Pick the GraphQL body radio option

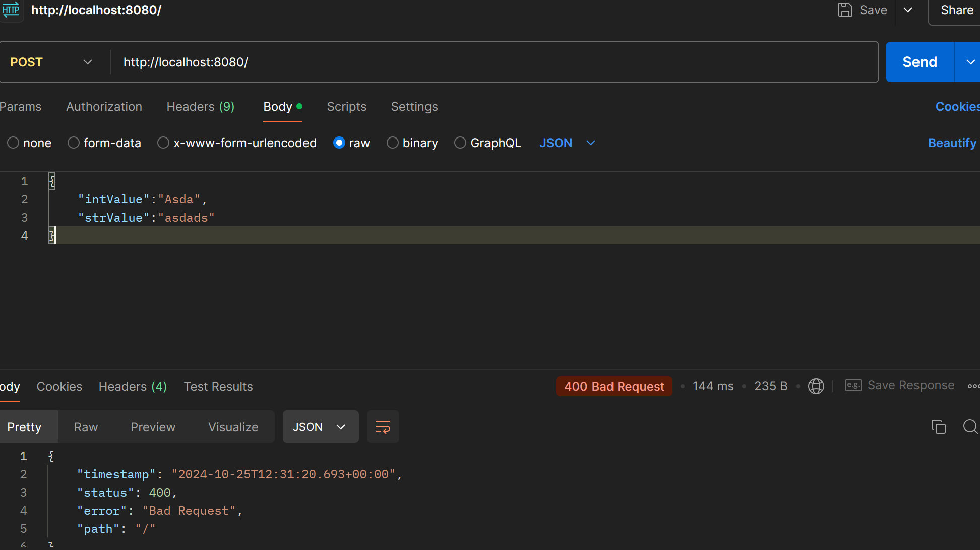(x=460, y=143)
